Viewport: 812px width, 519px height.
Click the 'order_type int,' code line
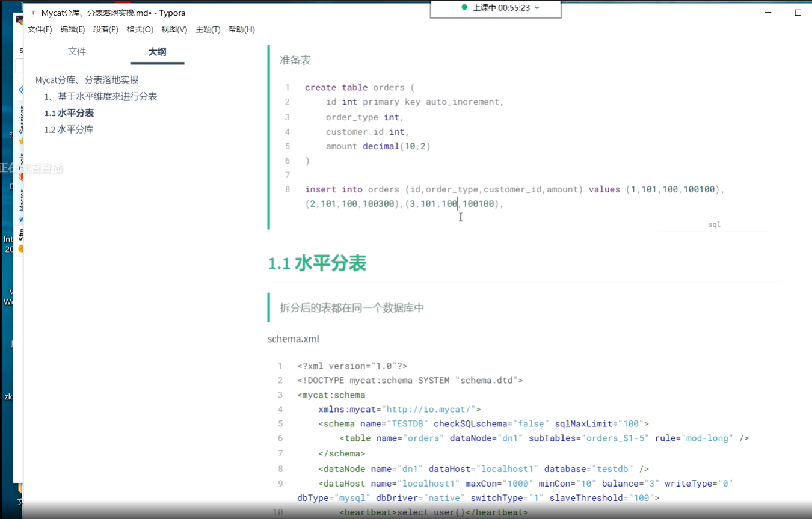365,117
